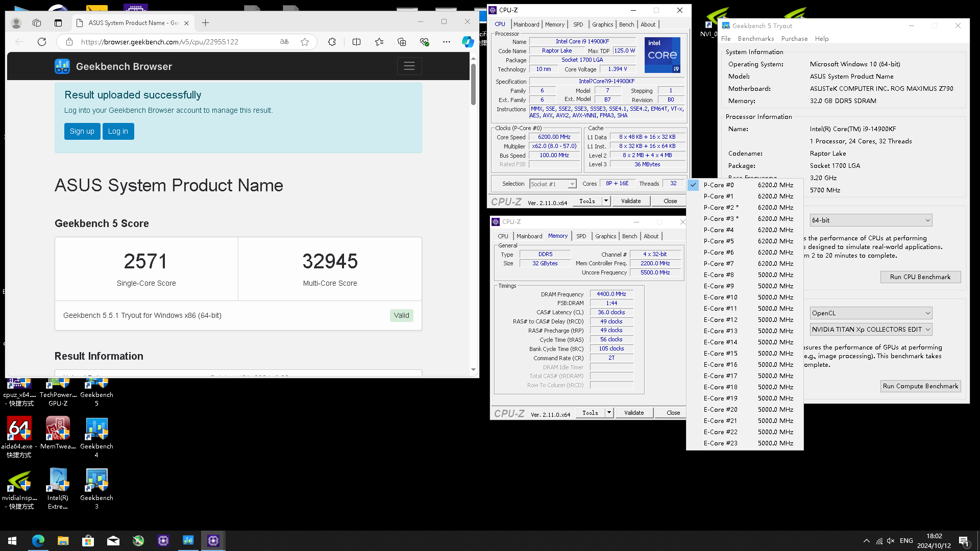
Task: Click the Sign up button
Action: coord(82,131)
